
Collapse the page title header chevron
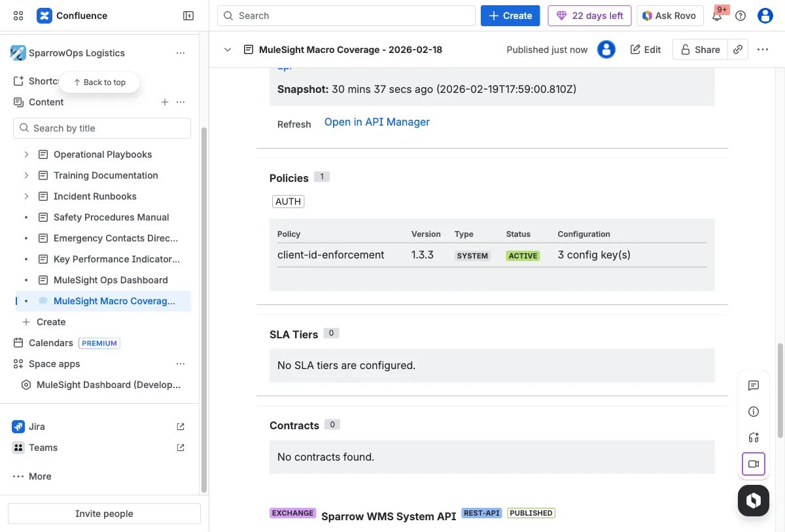pos(228,50)
